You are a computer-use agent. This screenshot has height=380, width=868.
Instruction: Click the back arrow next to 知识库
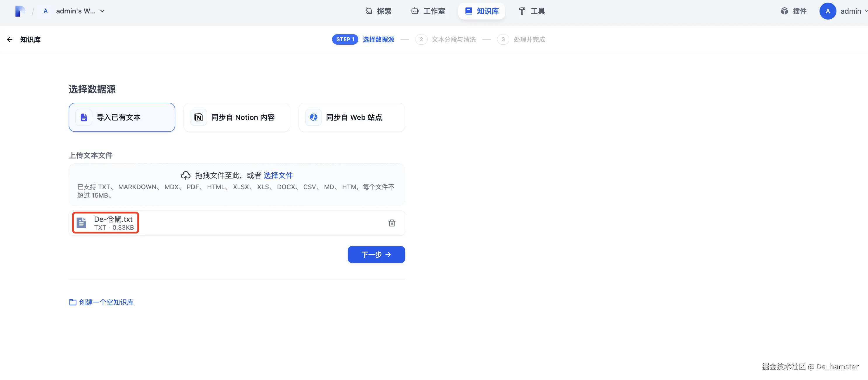[x=10, y=39]
